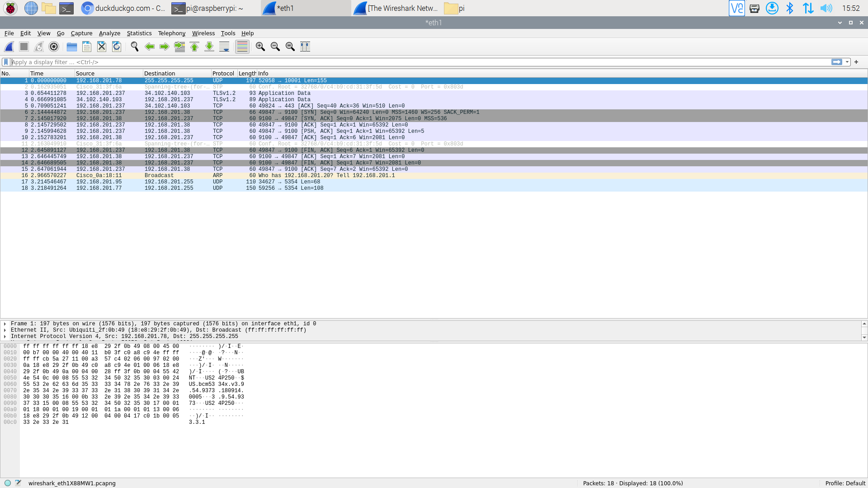Screen dimensions: 868x488
Task: Go forward in packet history with the right arrow
Action: 165,47
